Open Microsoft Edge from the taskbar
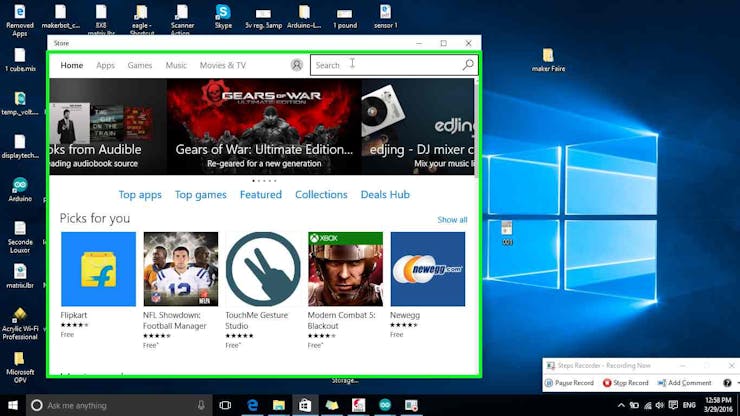 pos(252,405)
